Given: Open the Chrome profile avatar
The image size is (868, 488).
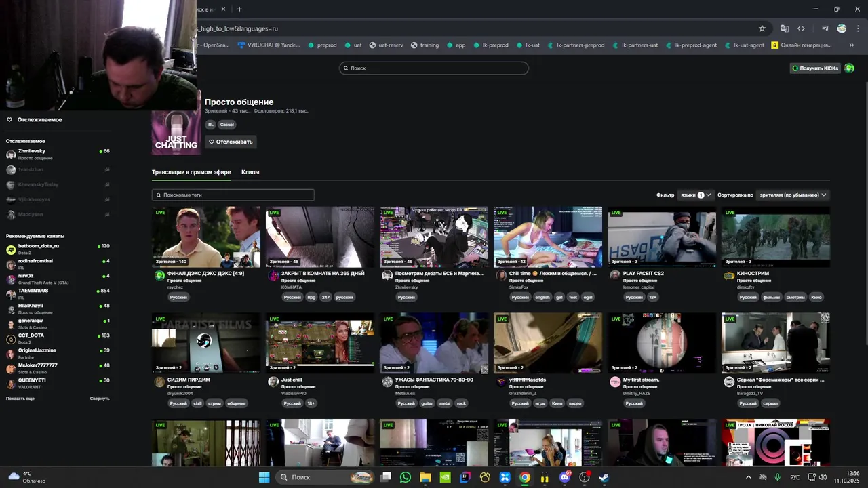Looking at the screenshot, I should pos(842,28).
